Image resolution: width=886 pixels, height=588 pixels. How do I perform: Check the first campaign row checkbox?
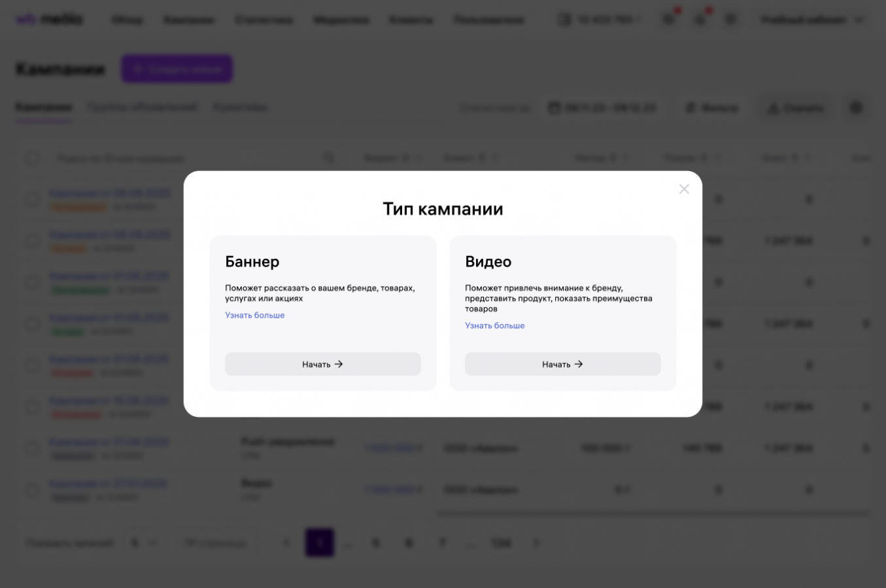coord(32,199)
